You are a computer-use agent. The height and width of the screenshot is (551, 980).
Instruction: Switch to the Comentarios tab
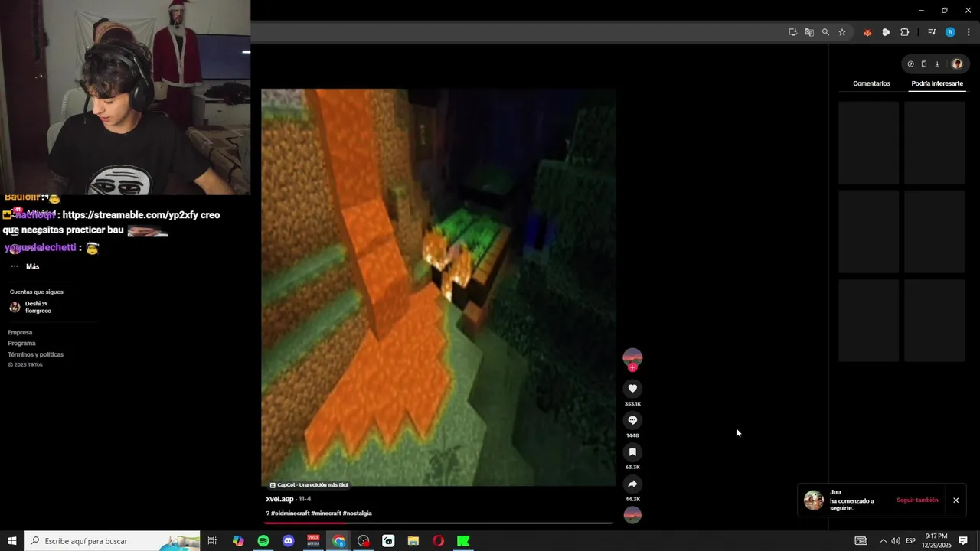(x=871, y=83)
